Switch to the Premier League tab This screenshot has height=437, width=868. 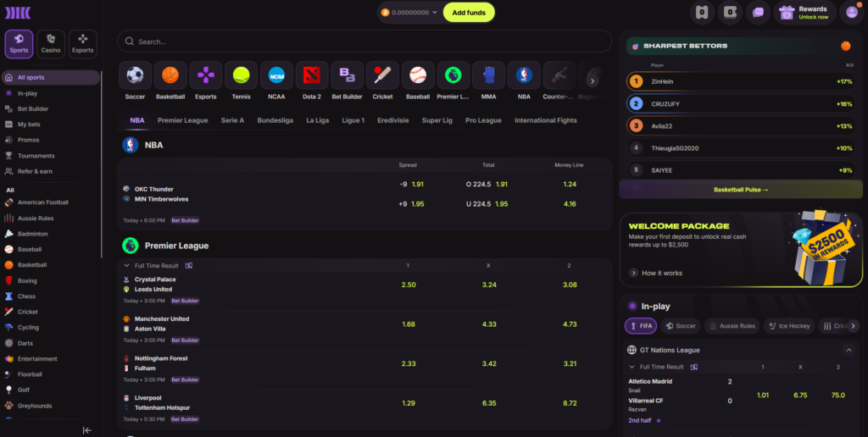point(183,120)
